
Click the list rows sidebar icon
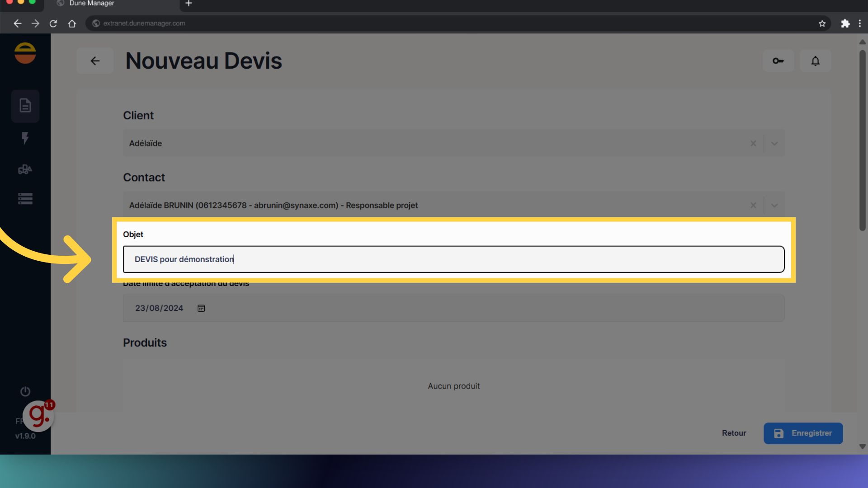(25, 199)
